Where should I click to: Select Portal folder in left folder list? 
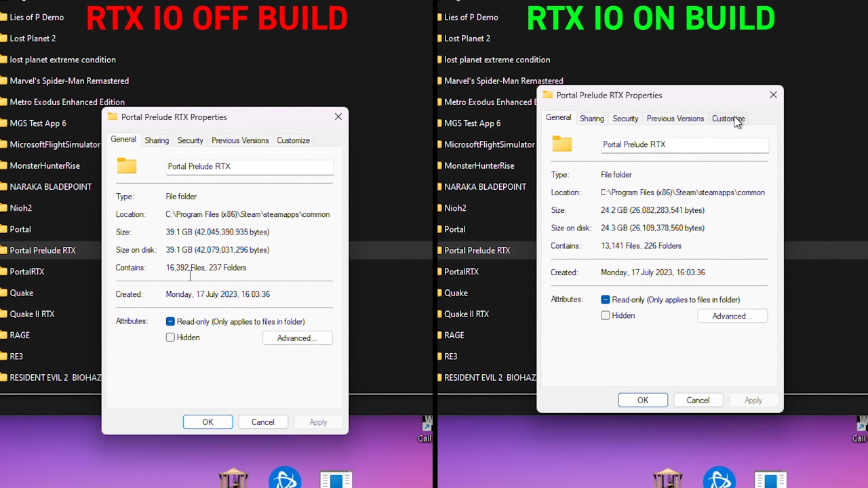20,229
